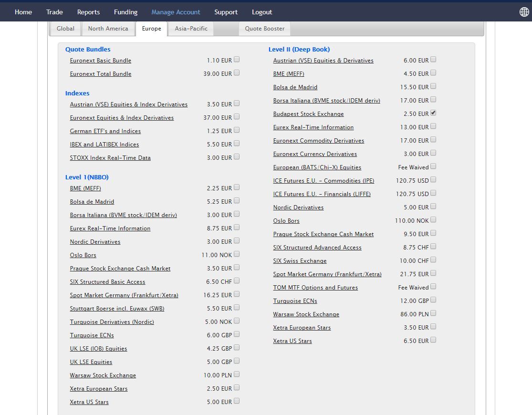
Task: Open the Euronext Basic Bundle link
Action: pyautogui.click(x=100, y=61)
